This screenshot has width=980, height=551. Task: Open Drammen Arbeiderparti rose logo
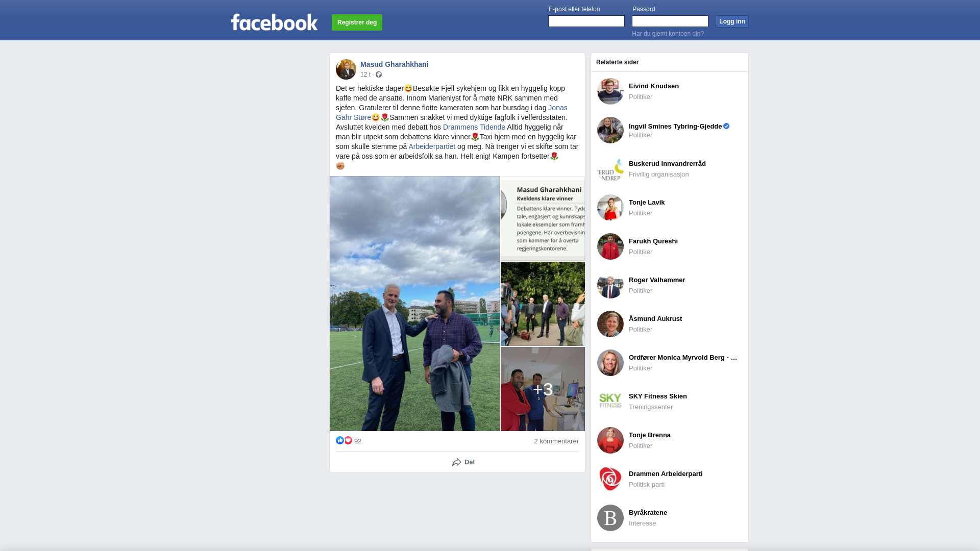click(x=610, y=479)
